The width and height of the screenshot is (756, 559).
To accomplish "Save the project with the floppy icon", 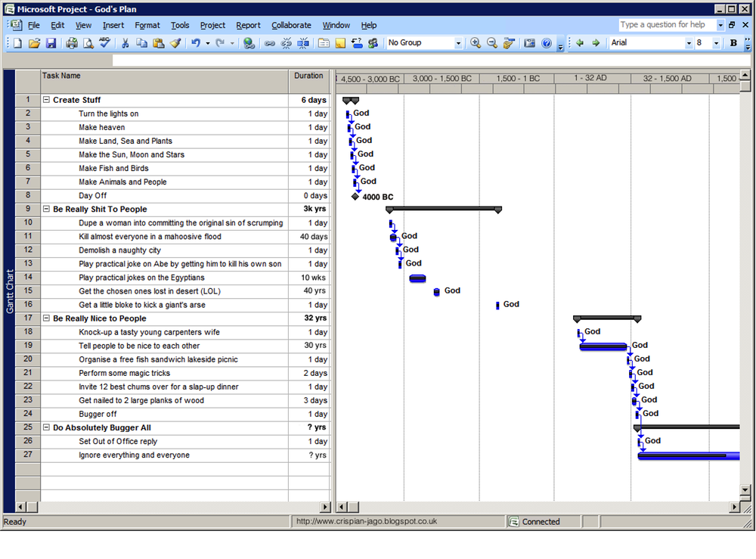I will pos(51,43).
